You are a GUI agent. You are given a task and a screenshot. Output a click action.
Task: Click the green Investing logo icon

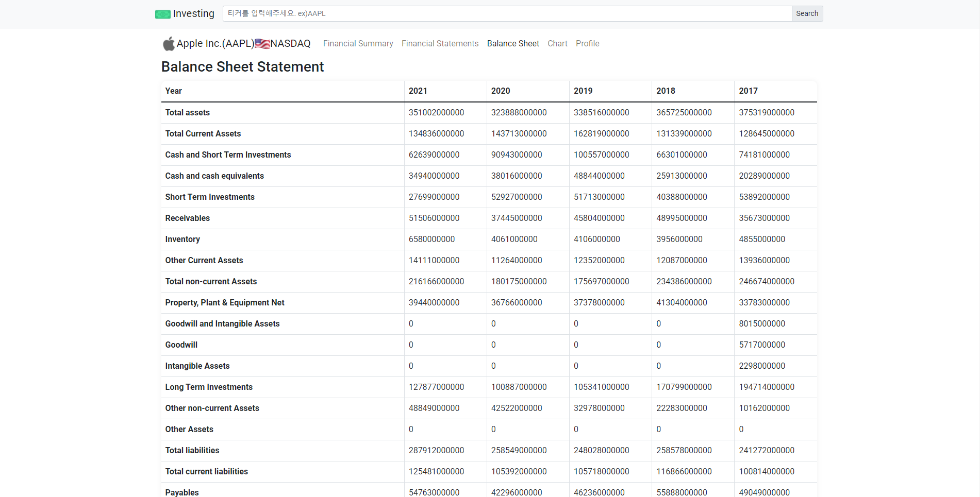coord(162,14)
